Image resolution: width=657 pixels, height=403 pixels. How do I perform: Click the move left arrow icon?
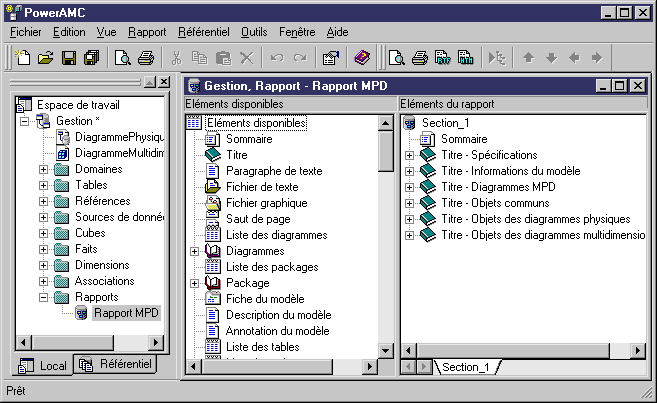click(574, 58)
